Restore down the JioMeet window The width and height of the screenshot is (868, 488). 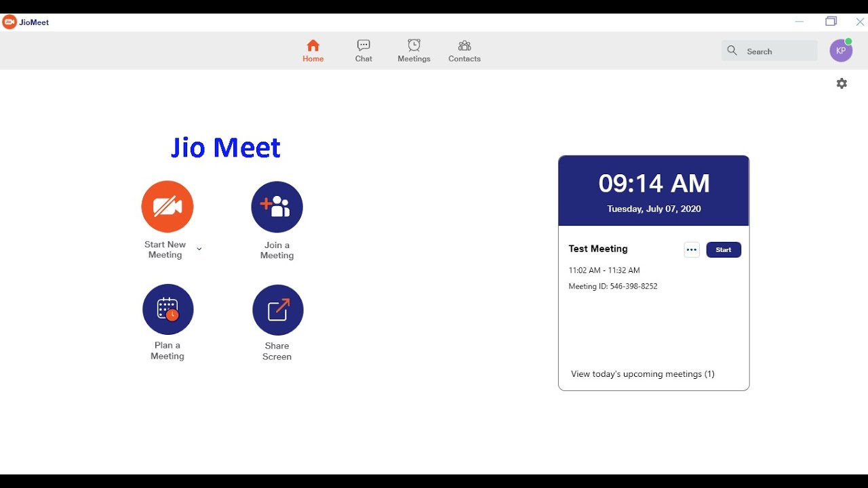tap(831, 22)
